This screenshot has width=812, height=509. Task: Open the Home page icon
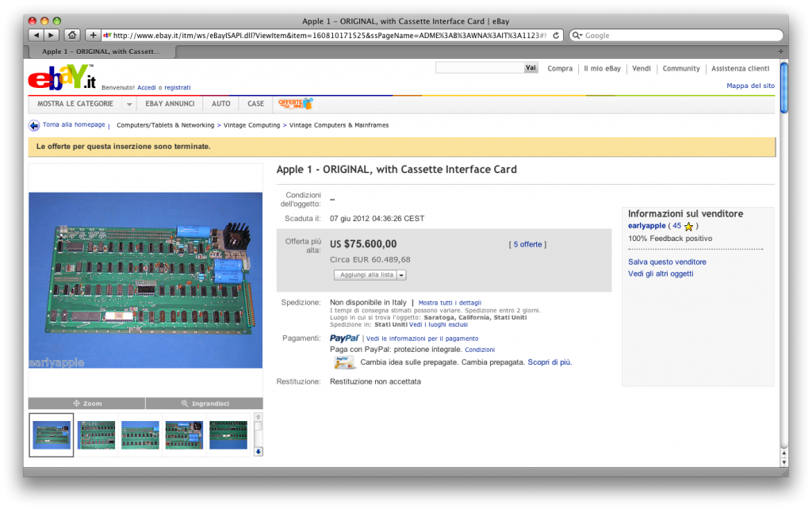tap(72, 35)
